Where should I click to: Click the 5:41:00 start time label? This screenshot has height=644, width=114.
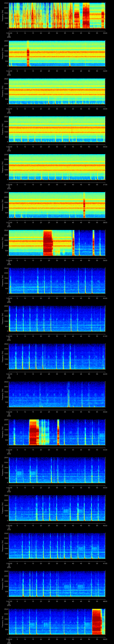(x=9, y=374)
